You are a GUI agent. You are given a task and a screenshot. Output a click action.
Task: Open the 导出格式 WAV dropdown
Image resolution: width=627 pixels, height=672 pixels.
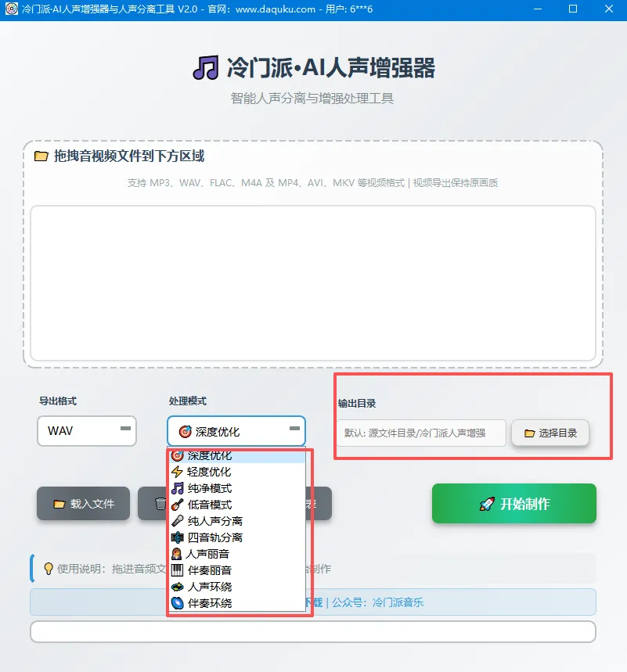tap(87, 431)
